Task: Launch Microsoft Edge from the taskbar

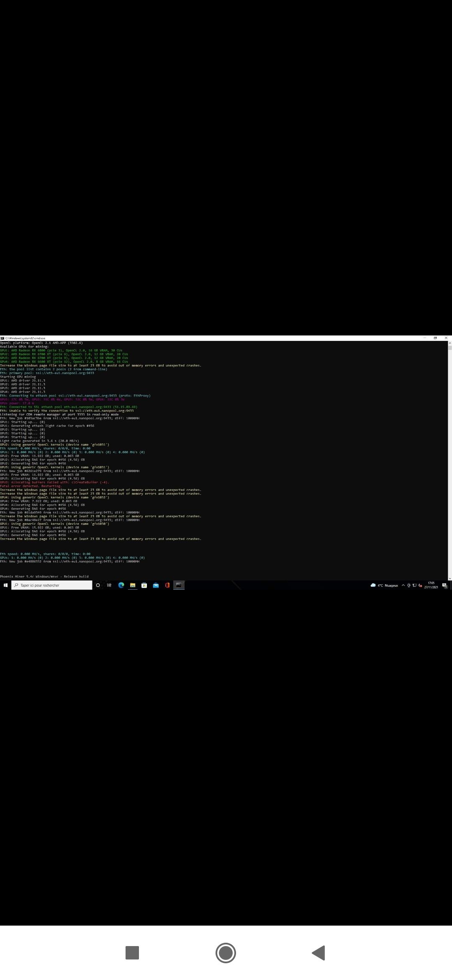Action: 121,585
